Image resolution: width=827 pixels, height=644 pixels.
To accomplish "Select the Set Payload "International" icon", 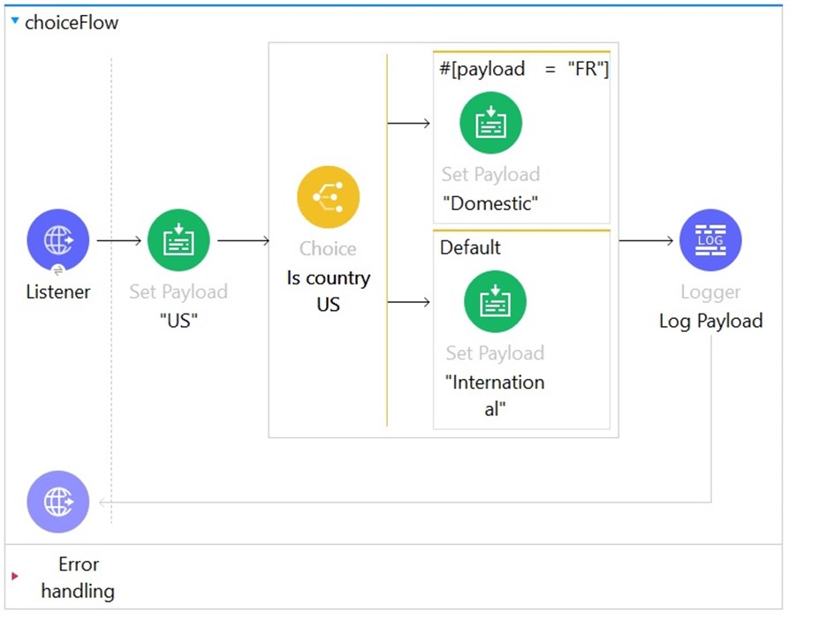I will 495,301.
